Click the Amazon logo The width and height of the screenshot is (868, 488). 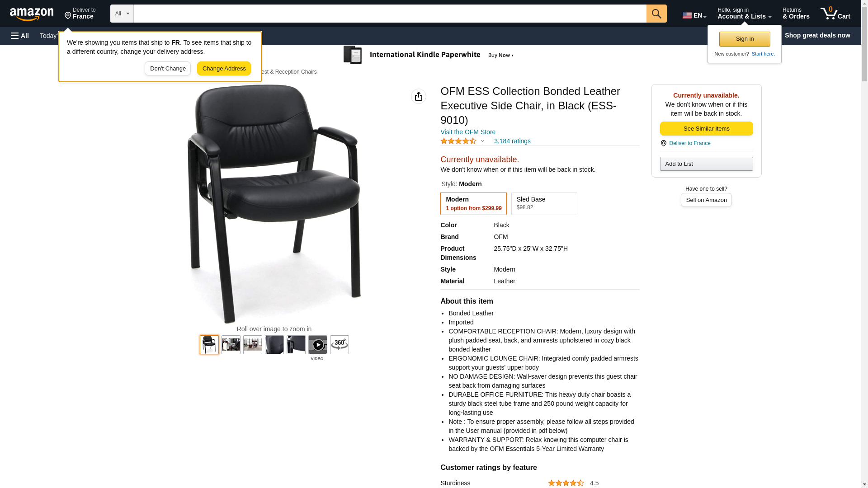pos(32,14)
